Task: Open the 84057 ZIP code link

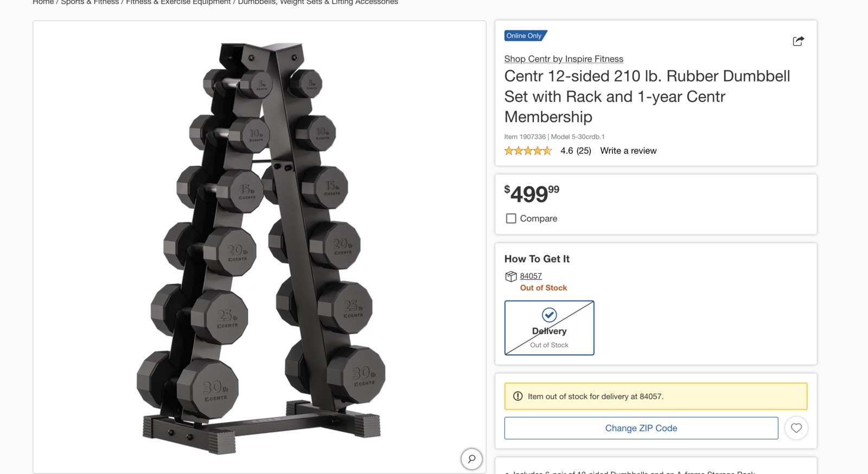Action: pos(531,276)
